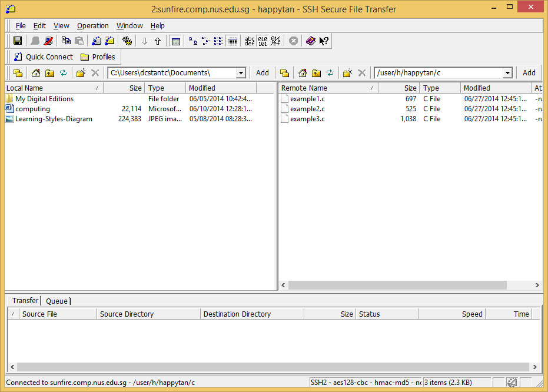Go to the local Home folder

pos(36,73)
